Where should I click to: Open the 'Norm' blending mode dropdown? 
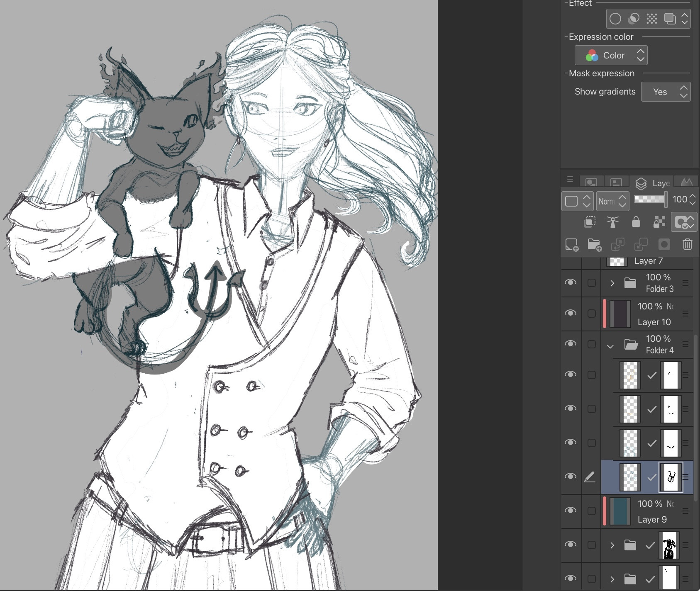click(x=612, y=201)
